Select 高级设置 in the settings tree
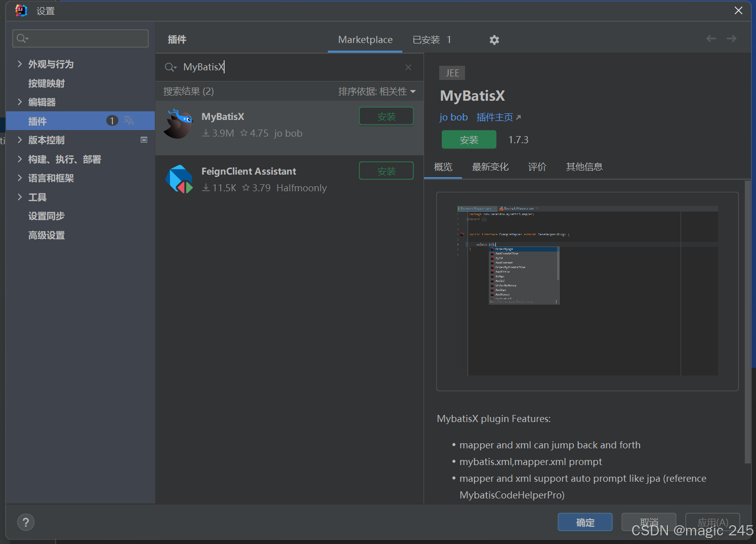This screenshot has height=544, width=756. (47, 235)
